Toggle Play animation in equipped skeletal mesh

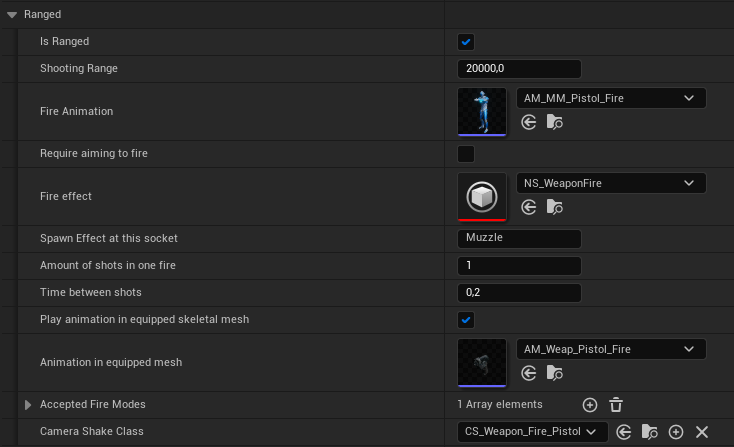point(466,320)
